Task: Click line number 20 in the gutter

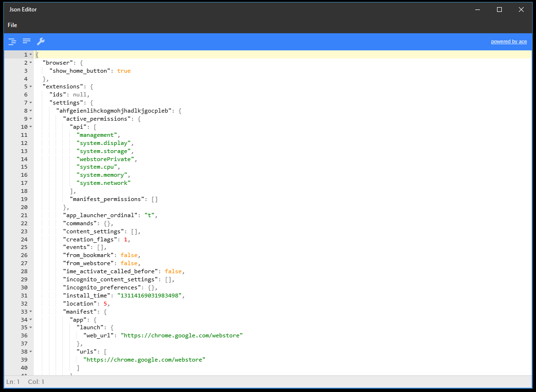Action: coord(24,207)
